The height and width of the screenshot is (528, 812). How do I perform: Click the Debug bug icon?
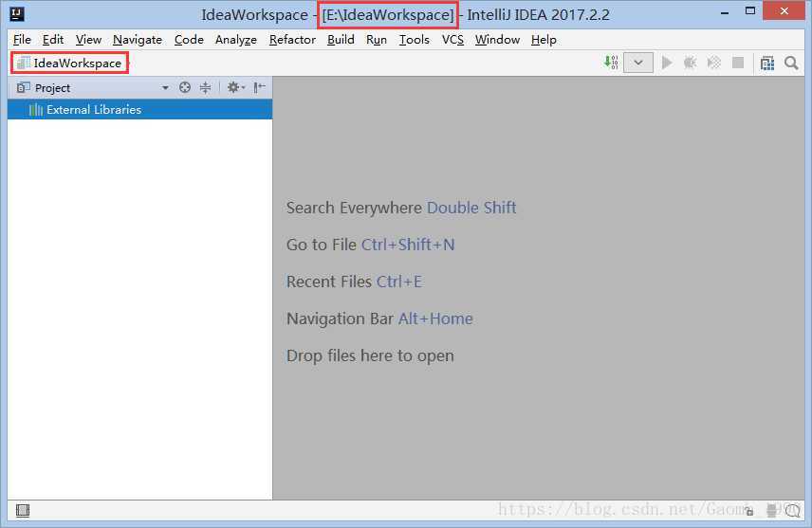[x=690, y=63]
